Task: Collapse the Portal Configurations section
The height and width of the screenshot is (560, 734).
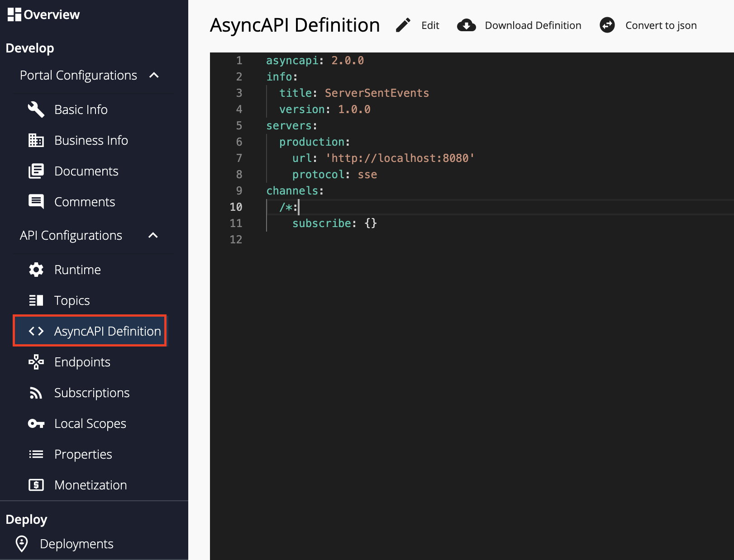Action: pyautogui.click(x=154, y=75)
